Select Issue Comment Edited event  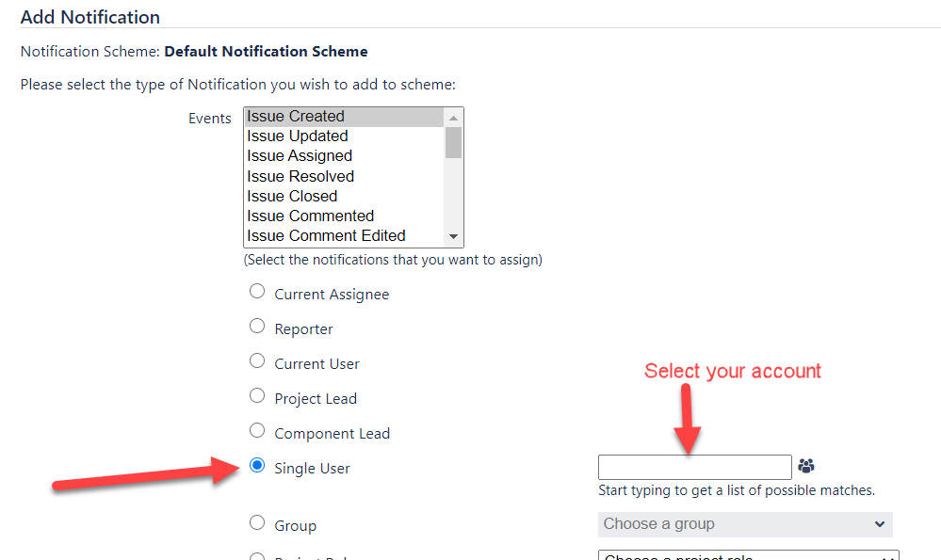coord(344,235)
